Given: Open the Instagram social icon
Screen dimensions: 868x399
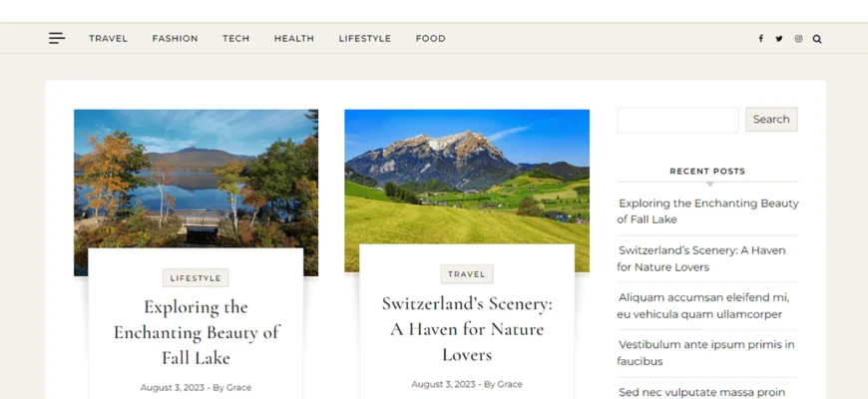Looking at the screenshot, I should click(798, 39).
